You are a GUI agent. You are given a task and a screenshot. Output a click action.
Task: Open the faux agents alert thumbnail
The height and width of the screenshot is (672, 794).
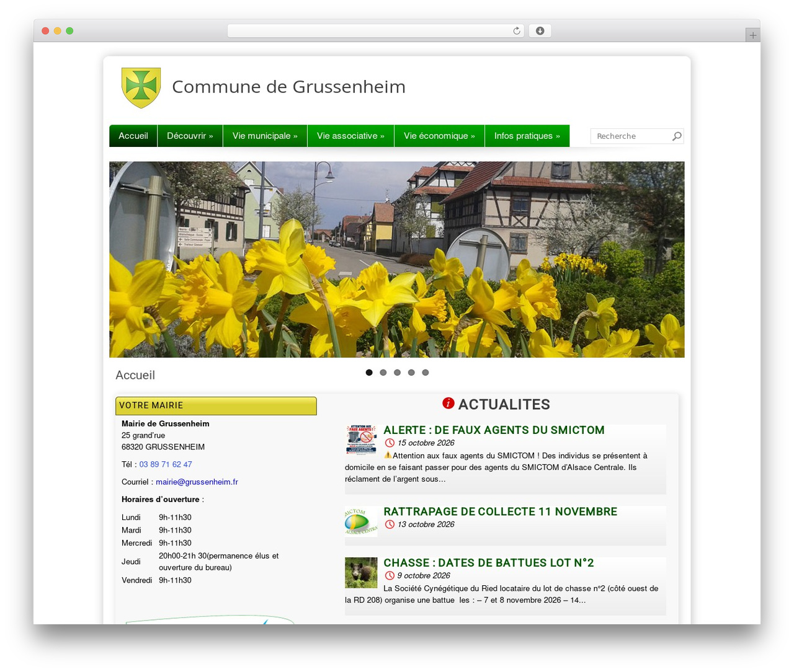point(361,440)
